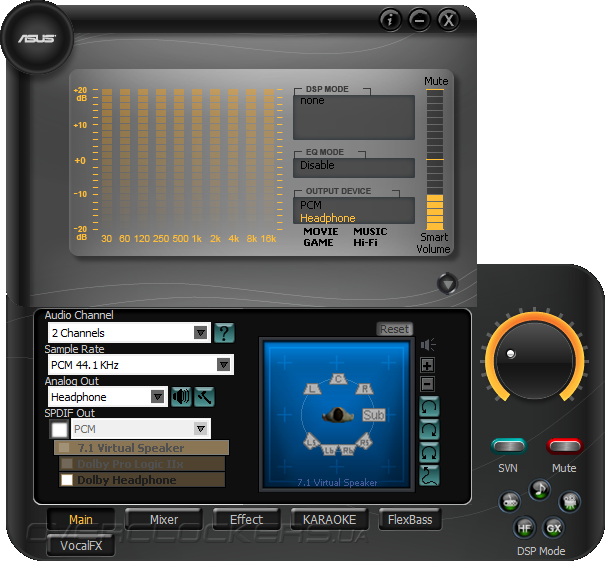The height and width of the screenshot is (561, 605).
Task: Select the Sub subwoofer speaker
Action: [x=373, y=415]
